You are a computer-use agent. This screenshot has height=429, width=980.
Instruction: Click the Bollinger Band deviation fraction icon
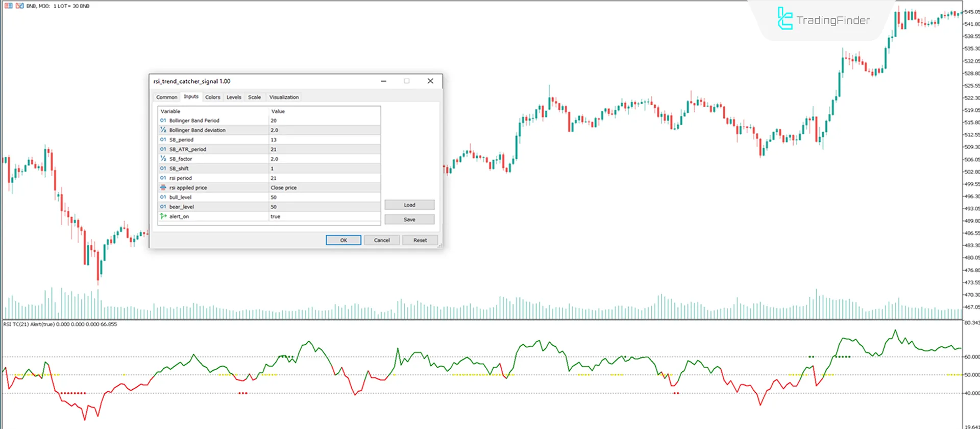(163, 130)
